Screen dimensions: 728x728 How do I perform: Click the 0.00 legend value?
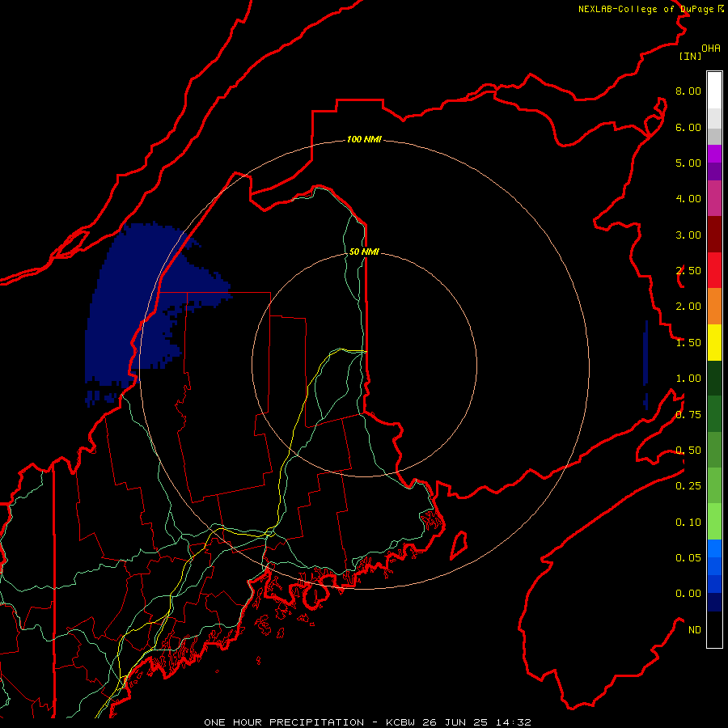688,594
